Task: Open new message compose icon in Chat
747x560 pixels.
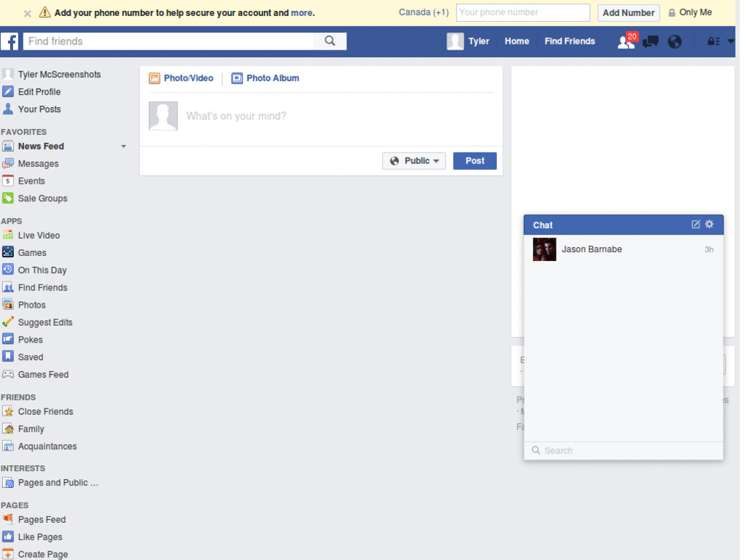Action: click(x=695, y=225)
